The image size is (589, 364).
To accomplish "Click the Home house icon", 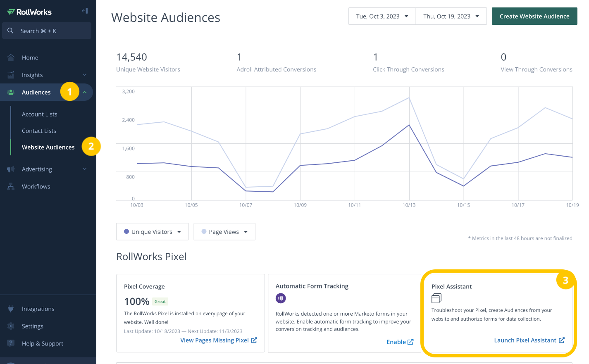I will click(x=11, y=57).
